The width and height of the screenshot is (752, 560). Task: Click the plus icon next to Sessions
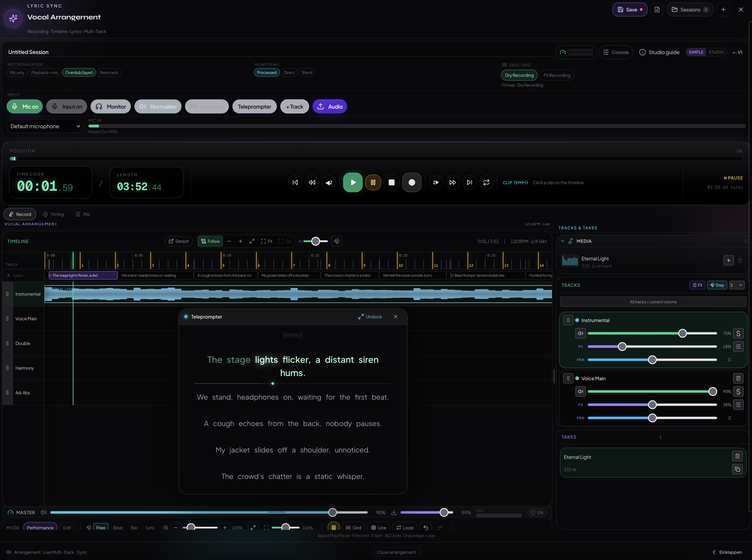tap(723, 9)
